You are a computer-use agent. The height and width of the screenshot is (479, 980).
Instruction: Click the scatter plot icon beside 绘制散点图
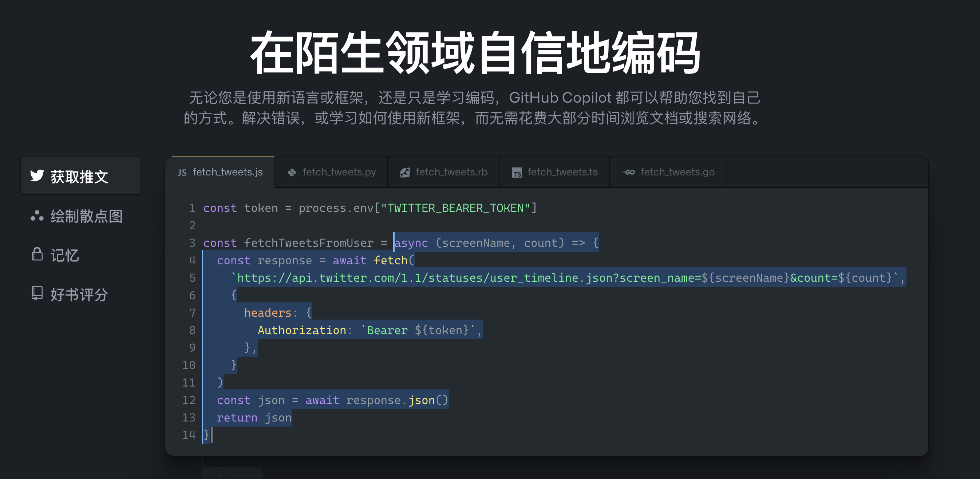tap(37, 216)
